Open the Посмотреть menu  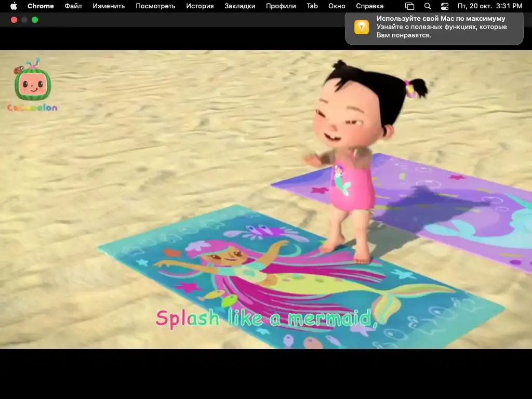coord(155,6)
